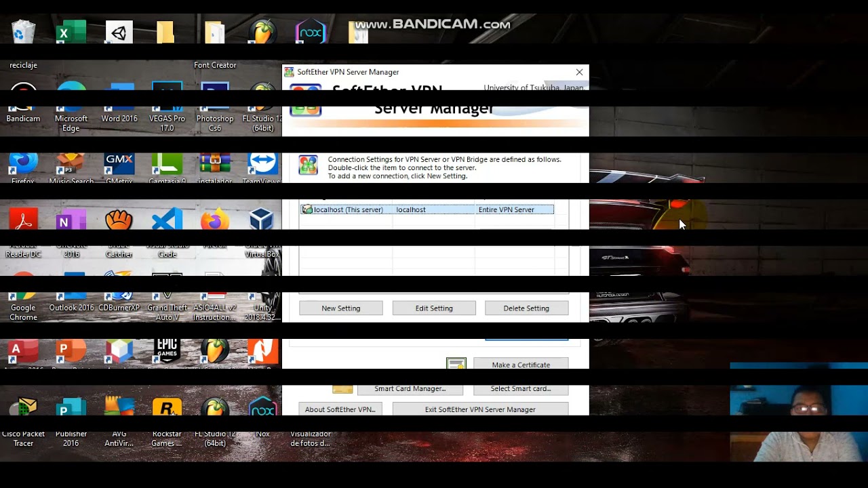868x488 pixels.
Task: Launch the Unity 2018.4.32 shortcut
Action: point(262,286)
